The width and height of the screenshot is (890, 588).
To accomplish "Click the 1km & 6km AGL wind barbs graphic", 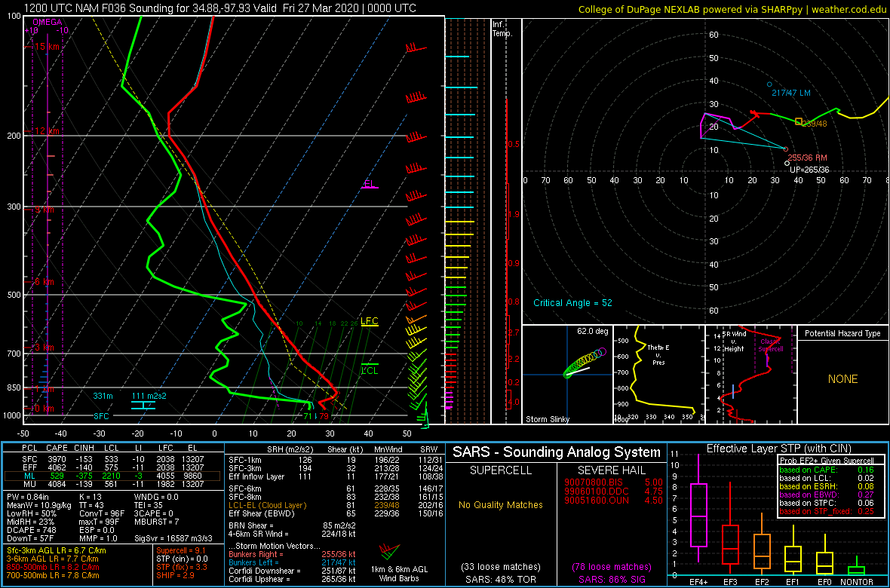I will coord(389,552).
